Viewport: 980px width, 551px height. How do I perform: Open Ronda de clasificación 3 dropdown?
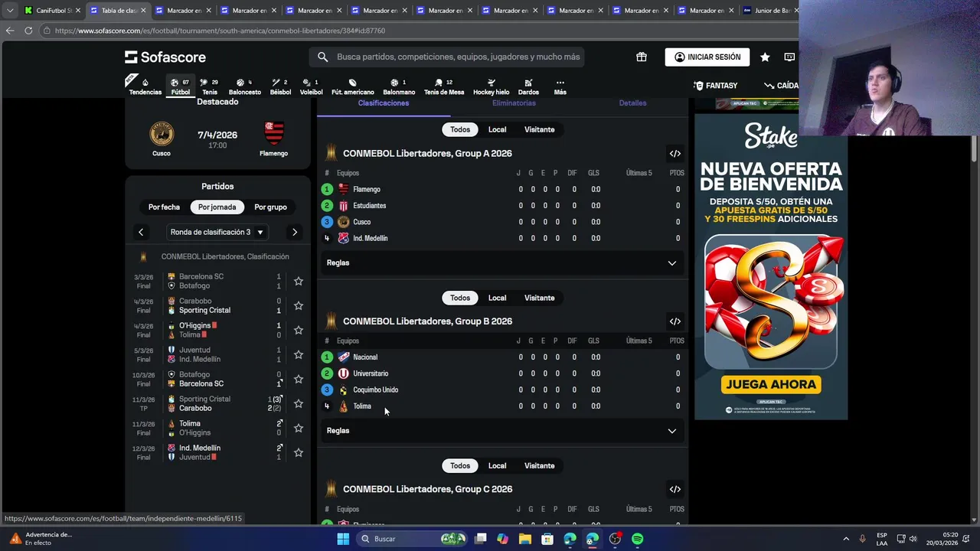click(217, 232)
